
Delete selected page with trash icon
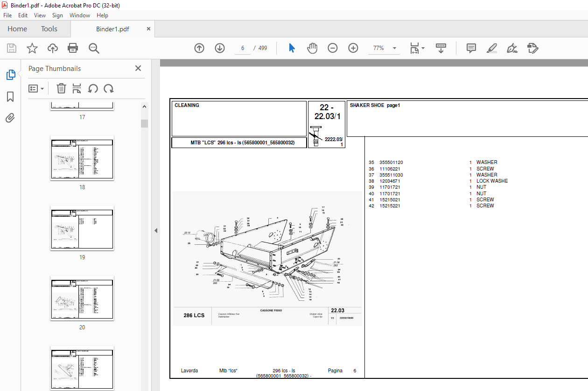(x=61, y=88)
